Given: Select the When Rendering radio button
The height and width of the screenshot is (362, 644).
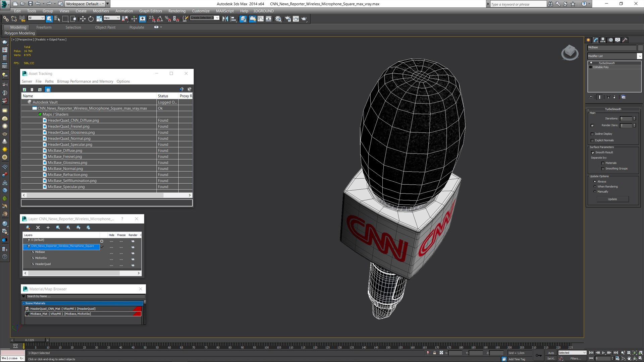Looking at the screenshot, I should (595, 186).
